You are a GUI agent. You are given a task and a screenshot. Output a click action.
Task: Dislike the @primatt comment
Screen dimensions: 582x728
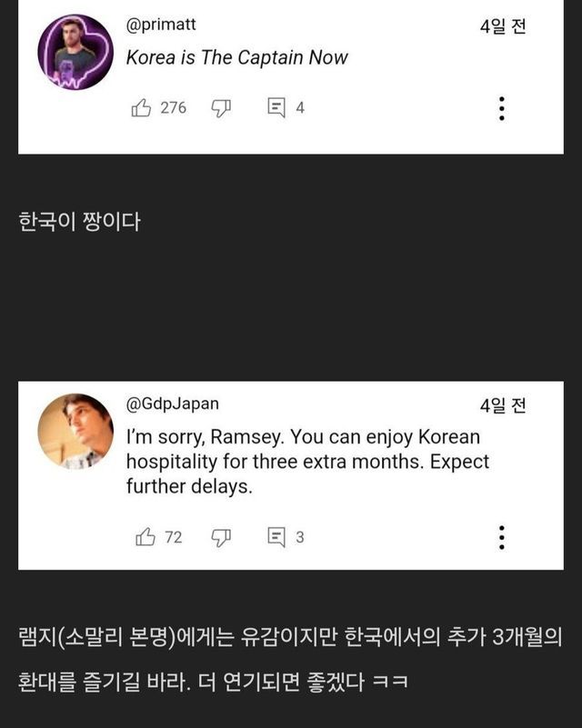[221, 108]
